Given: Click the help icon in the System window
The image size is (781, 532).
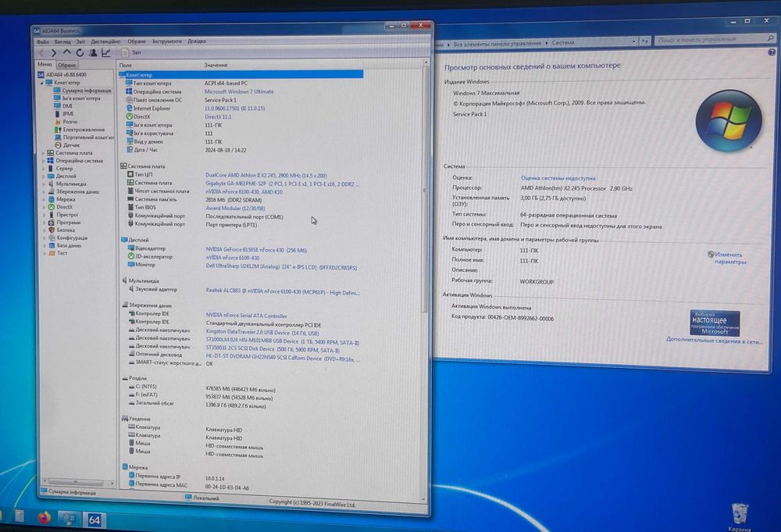Looking at the screenshot, I should pyautogui.click(x=772, y=52).
